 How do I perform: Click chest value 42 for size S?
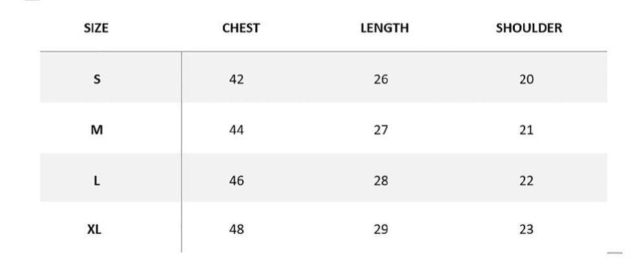(236, 79)
